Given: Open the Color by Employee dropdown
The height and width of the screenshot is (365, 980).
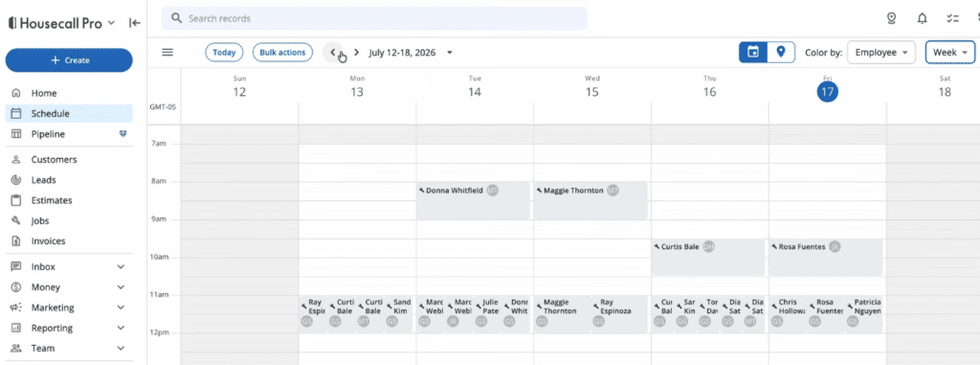Looking at the screenshot, I should [x=881, y=53].
